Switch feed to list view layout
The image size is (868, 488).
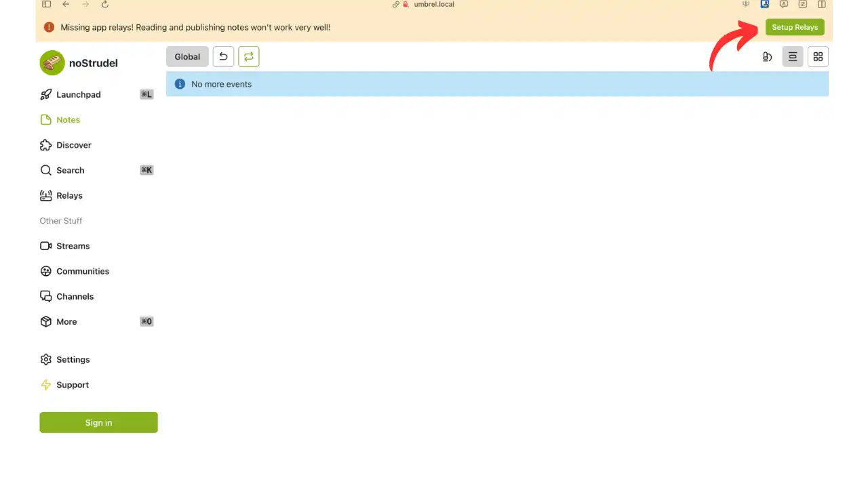[x=793, y=56]
